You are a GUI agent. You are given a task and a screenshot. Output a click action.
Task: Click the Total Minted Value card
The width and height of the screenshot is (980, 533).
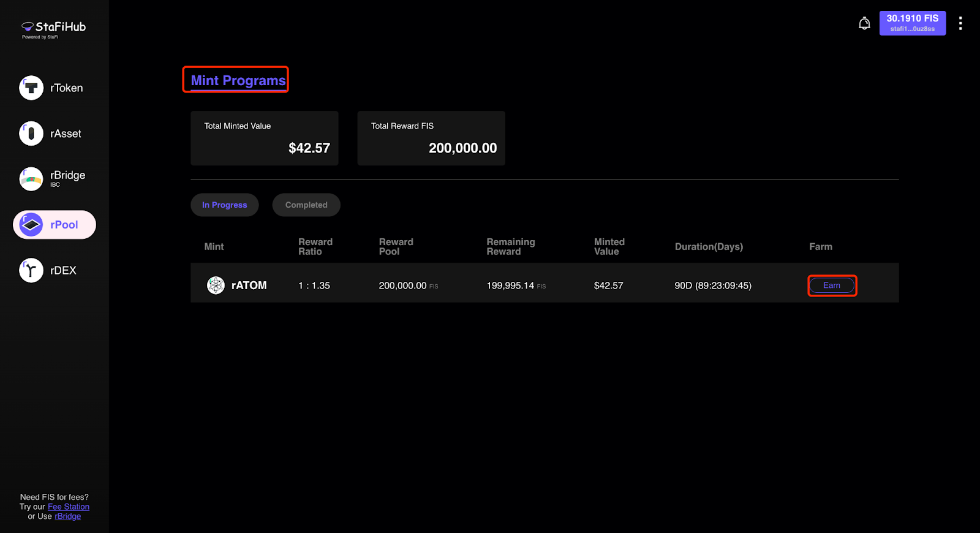click(x=265, y=138)
